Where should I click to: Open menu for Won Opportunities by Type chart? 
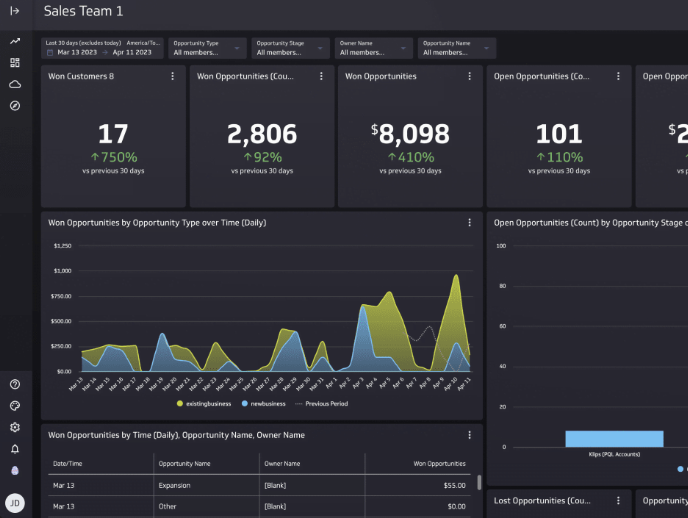pyautogui.click(x=469, y=223)
